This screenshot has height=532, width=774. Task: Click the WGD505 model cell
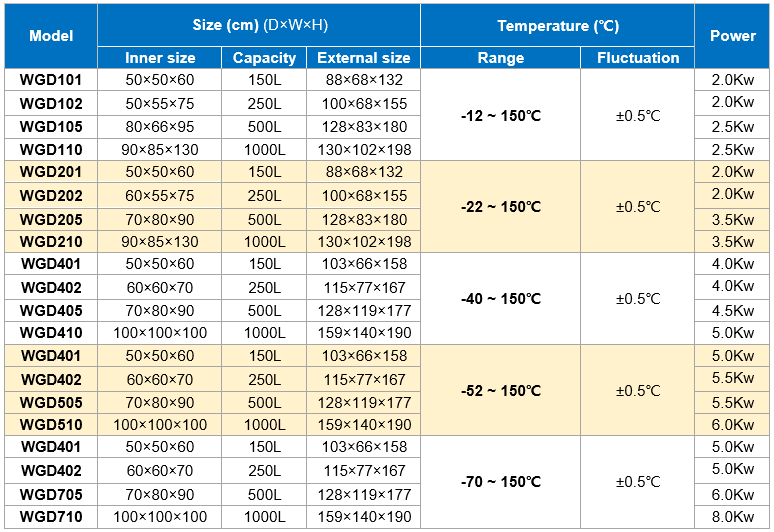coord(51,402)
